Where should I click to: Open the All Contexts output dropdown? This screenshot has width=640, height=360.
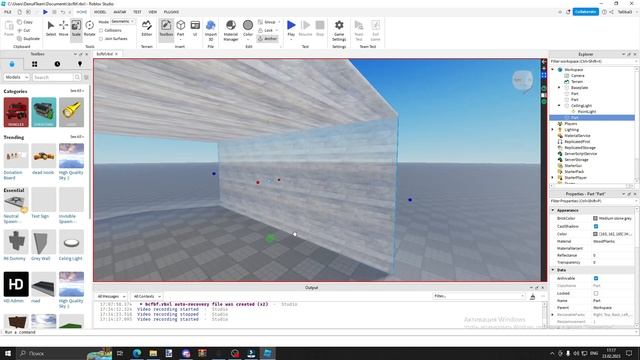point(147,296)
